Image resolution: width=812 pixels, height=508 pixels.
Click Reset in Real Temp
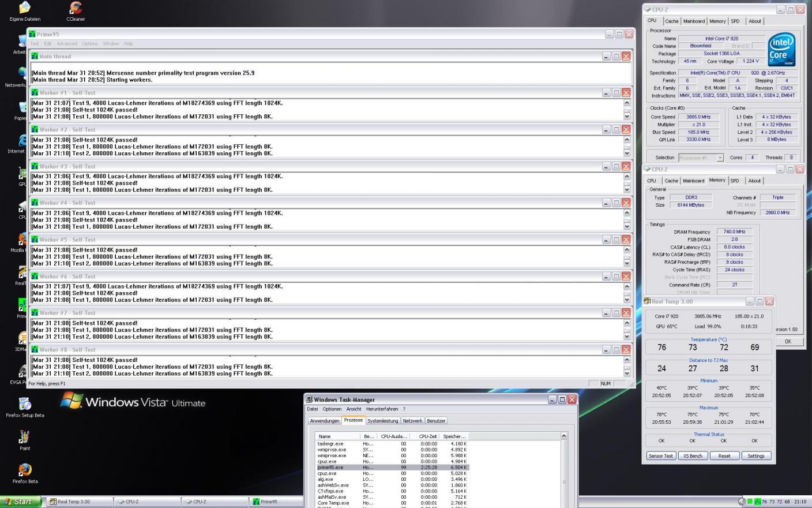[724, 456]
